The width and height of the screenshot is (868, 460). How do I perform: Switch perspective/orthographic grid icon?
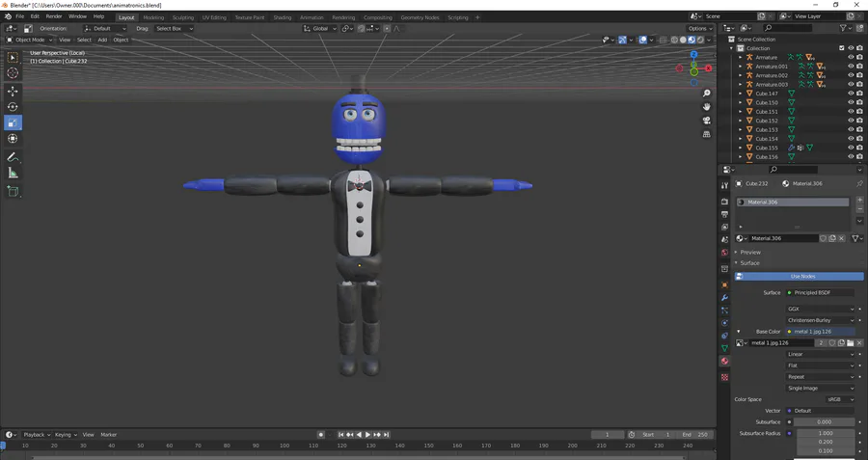point(706,134)
